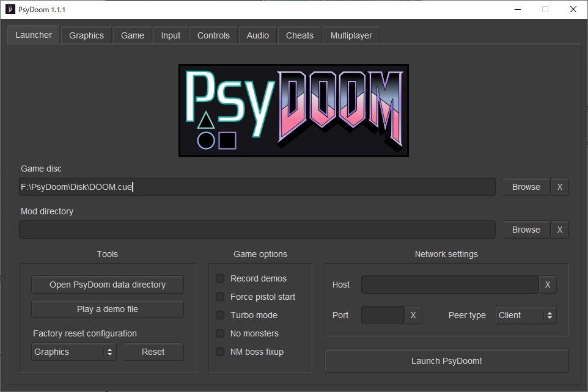Toggle NM boss fixup checkbox

coord(220,352)
